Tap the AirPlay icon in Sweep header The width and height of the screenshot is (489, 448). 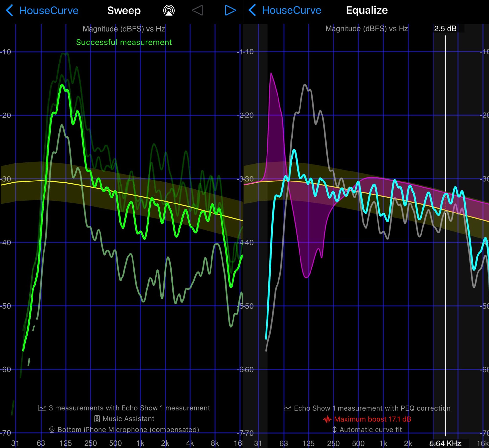click(x=169, y=11)
